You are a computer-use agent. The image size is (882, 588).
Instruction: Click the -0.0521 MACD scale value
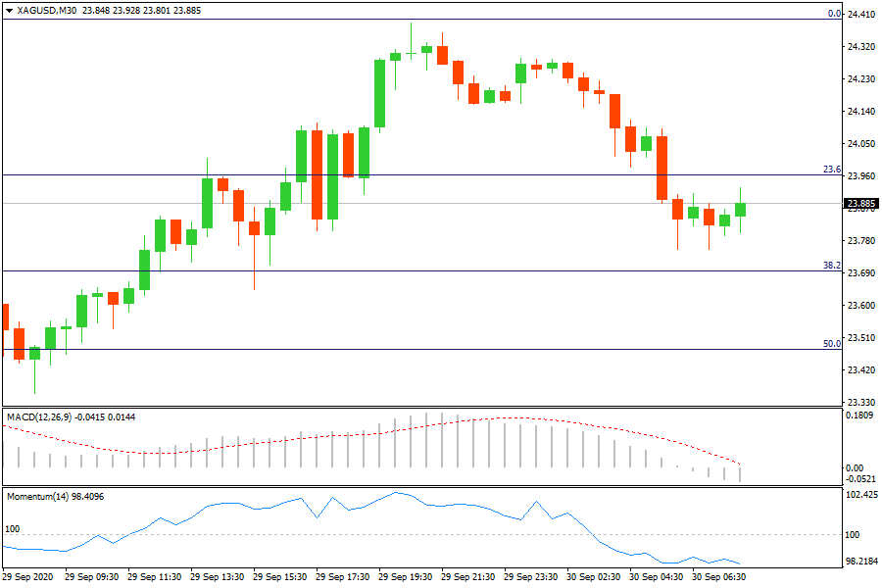coord(860,480)
